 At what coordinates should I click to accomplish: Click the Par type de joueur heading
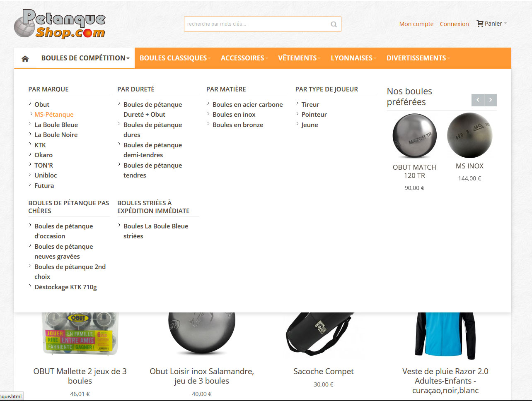pyautogui.click(x=327, y=89)
